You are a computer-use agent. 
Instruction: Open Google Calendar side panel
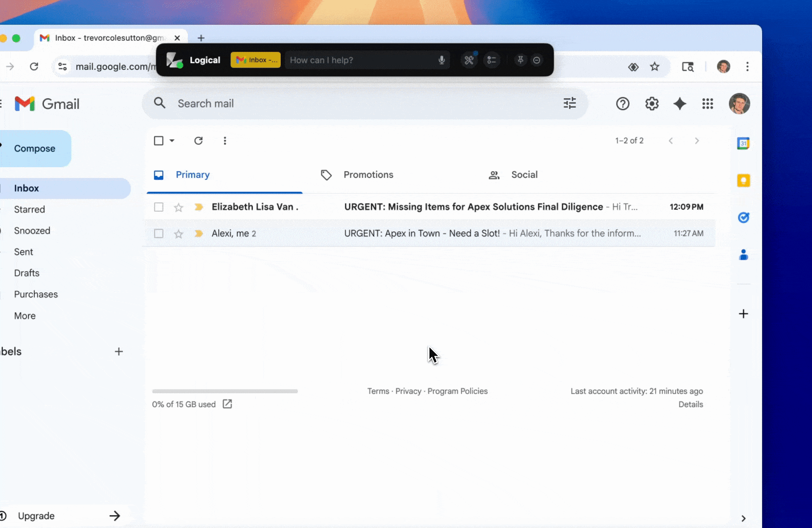(x=743, y=143)
